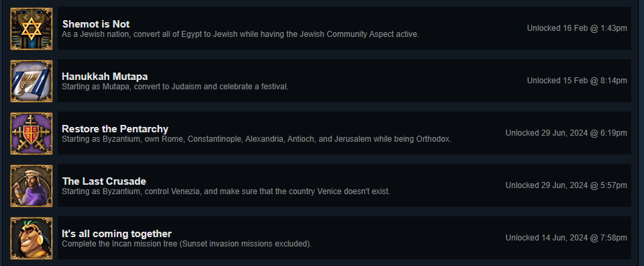Click the "Unlocked 14 Jun, 2024 @ 7:58pm" date

click(566, 238)
